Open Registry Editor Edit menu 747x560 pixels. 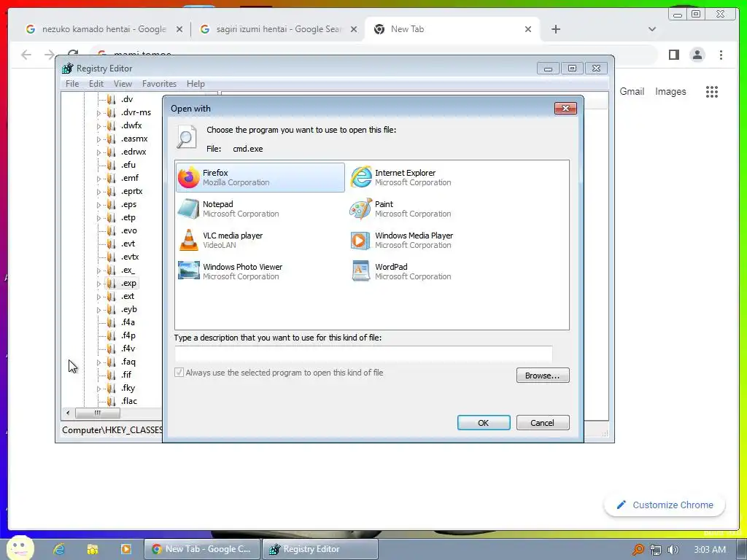click(96, 84)
